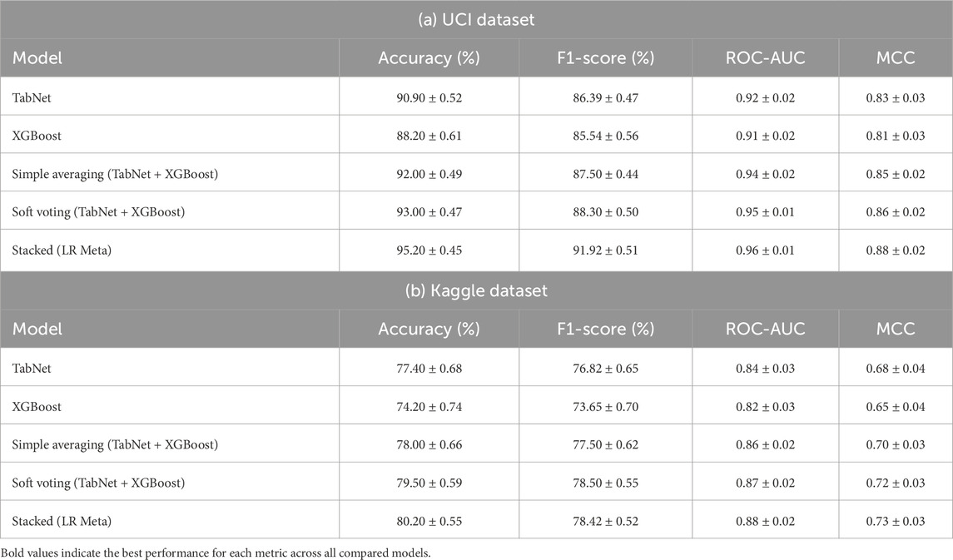Select Kaggle TabNet accuracy 77.40 ± 0.68
This screenshot has width=953, height=560.
click(429, 368)
